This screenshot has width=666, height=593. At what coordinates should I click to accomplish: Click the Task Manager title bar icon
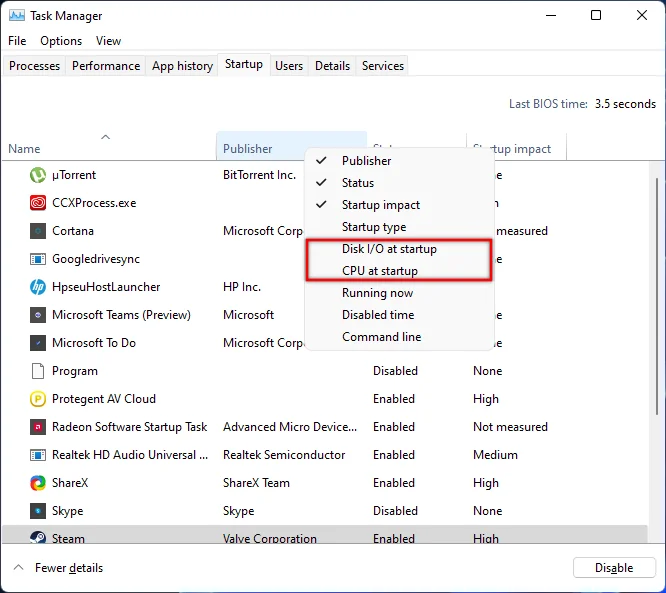(x=17, y=16)
